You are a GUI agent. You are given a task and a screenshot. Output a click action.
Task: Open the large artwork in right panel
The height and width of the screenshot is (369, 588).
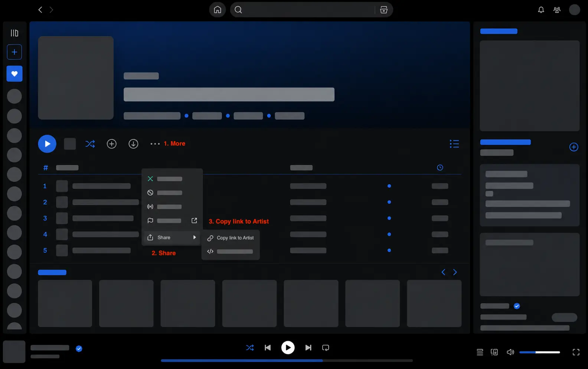(530, 86)
